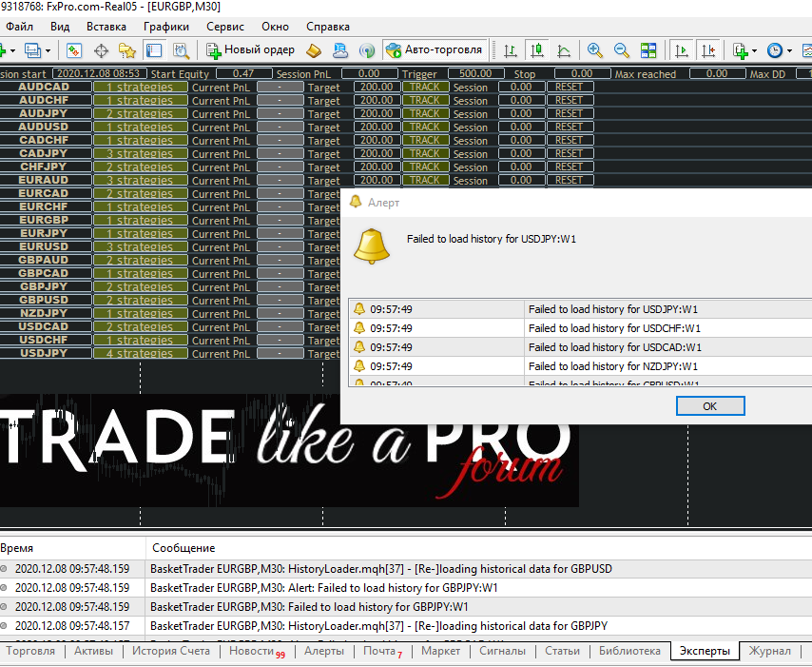Open Почта tab
This screenshot has width=812, height=667.
382,651
